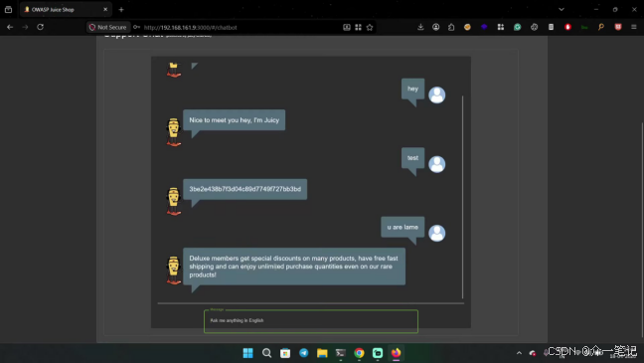
Task: Click the red circular extension icon
Action: pyautogui.click(x=568, y=27)
